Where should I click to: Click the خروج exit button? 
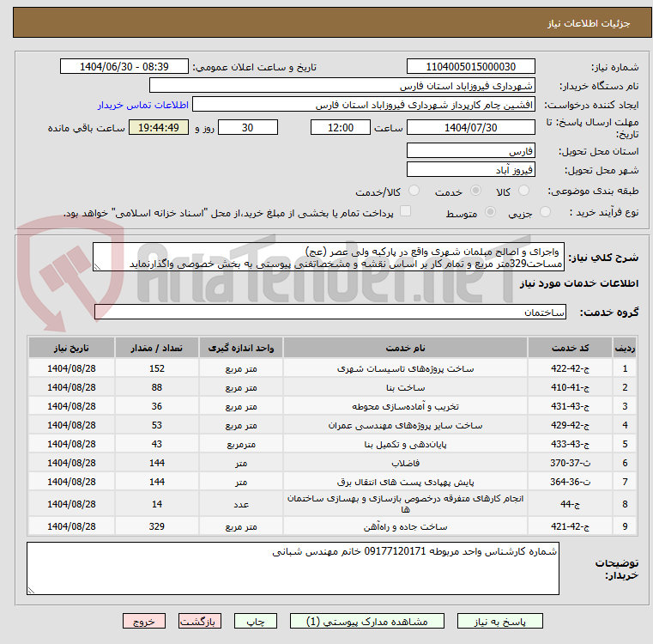[x=143, y=621]
